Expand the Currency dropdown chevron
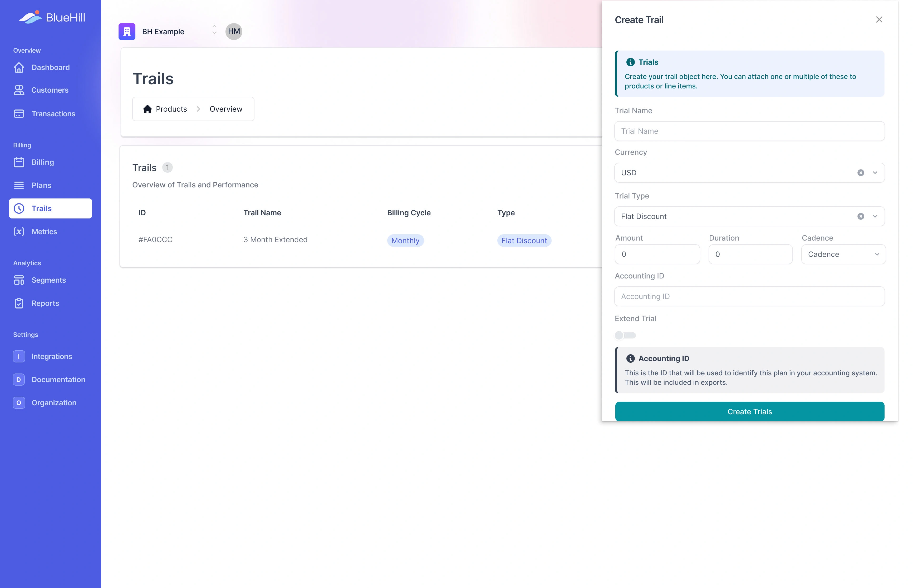Image resolution: width=913 pixels, height=588 pixels. pyautogui.click(x=875, y=173)
